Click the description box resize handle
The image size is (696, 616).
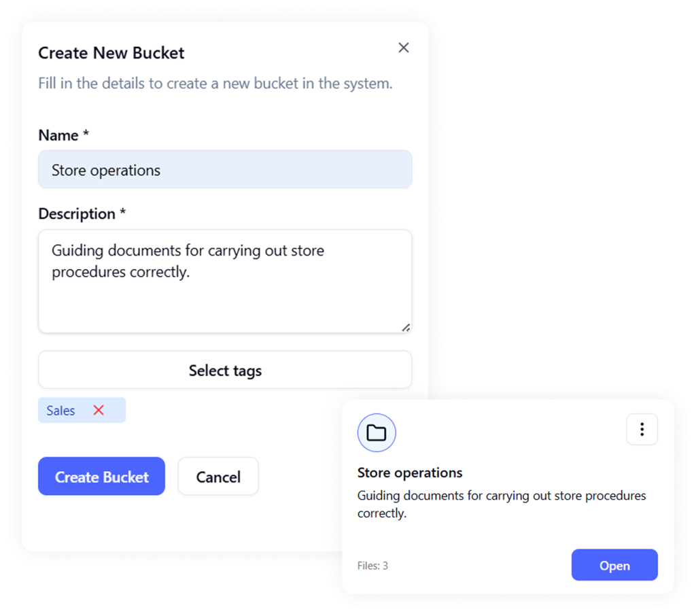point(406,327)
